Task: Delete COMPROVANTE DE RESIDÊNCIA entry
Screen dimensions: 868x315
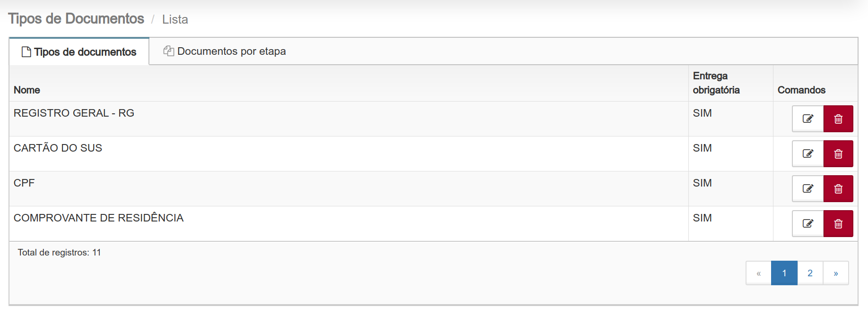Action: pos(838,223)
